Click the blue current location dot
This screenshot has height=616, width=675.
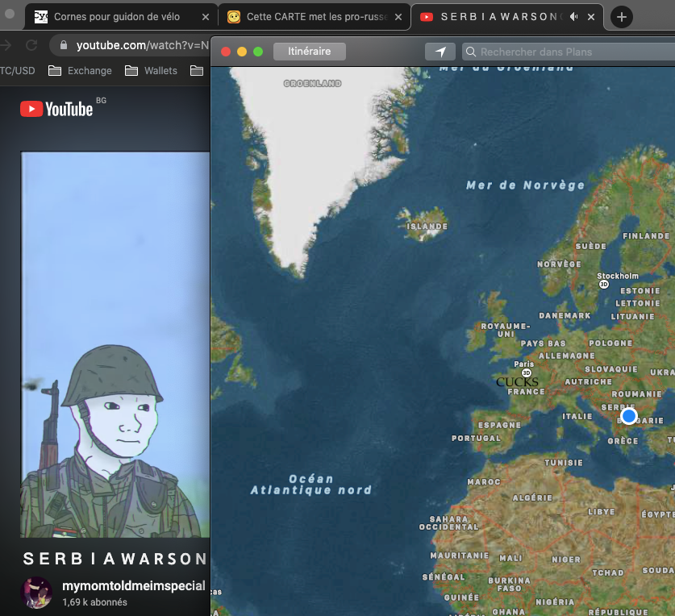pyautogui.click(x=629, y=416)
